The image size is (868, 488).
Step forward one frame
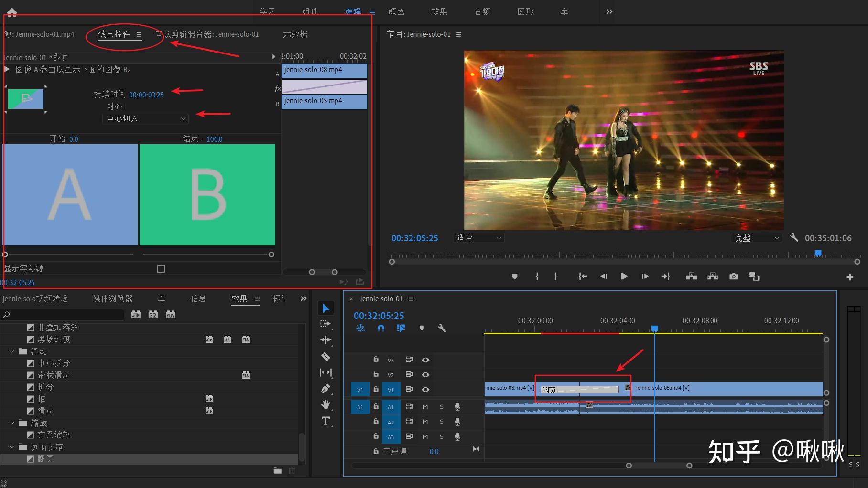pyautogui.click(x=645, y=276)
